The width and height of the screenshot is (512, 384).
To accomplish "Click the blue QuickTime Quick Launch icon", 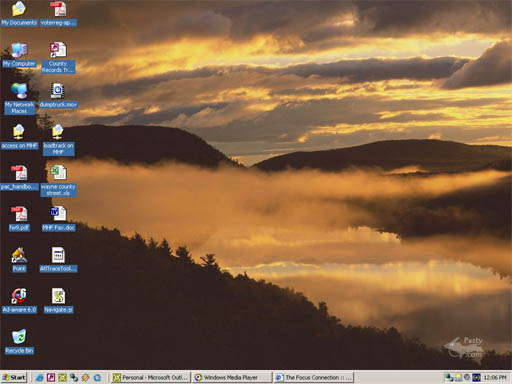I will 97,377.
